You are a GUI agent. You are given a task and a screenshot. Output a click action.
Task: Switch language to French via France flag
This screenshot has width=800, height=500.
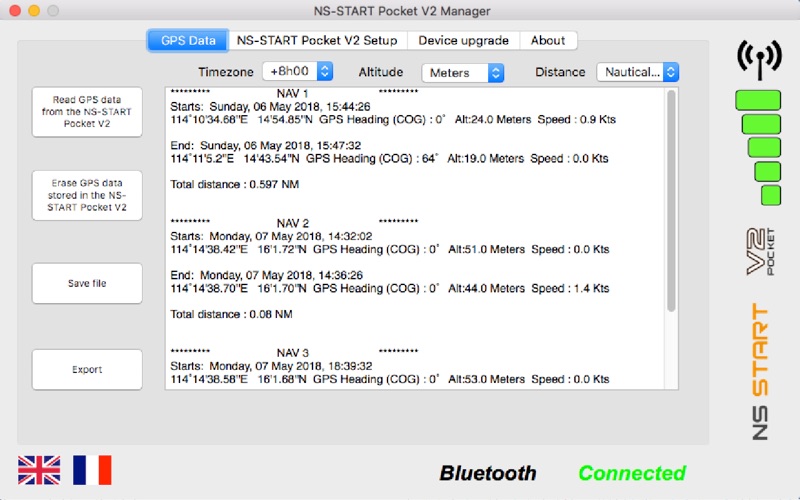92,470
